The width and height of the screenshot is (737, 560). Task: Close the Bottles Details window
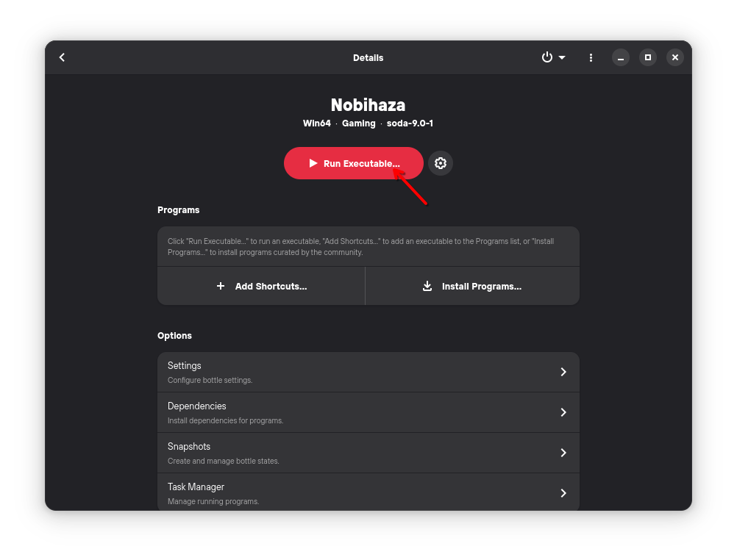(675, 57)
